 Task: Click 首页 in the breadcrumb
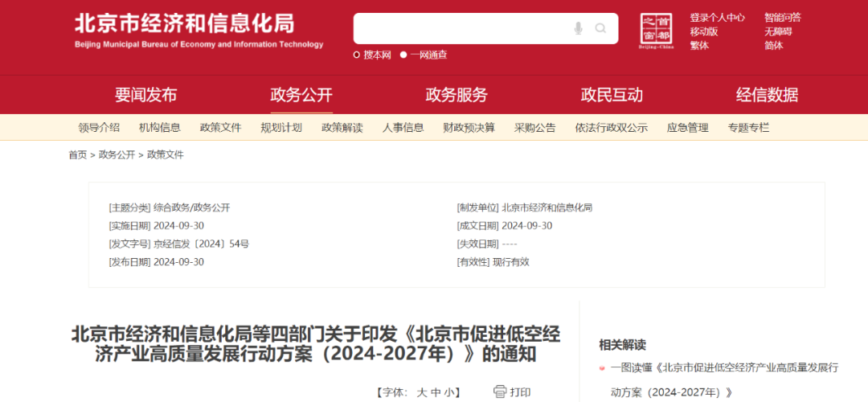(77, 155)
